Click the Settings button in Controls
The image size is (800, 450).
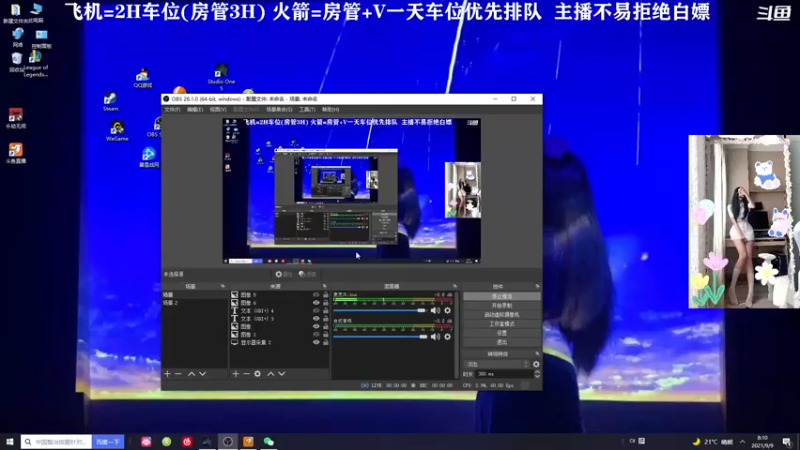(502, 333)
